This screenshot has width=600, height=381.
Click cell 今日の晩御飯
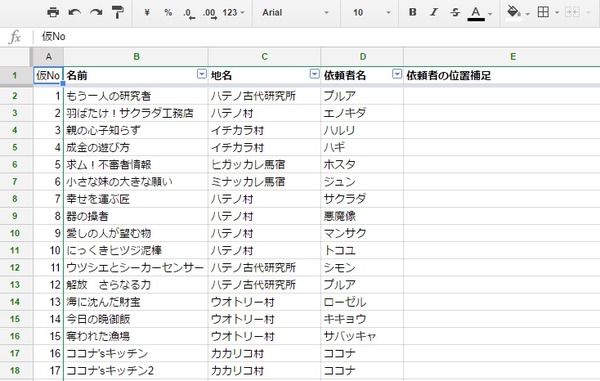pos(136,319)
